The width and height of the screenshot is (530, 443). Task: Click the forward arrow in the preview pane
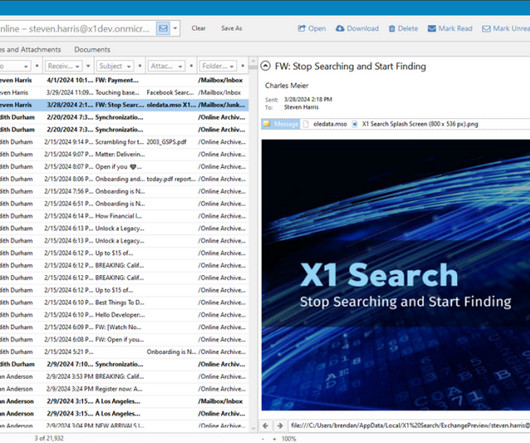280,426
